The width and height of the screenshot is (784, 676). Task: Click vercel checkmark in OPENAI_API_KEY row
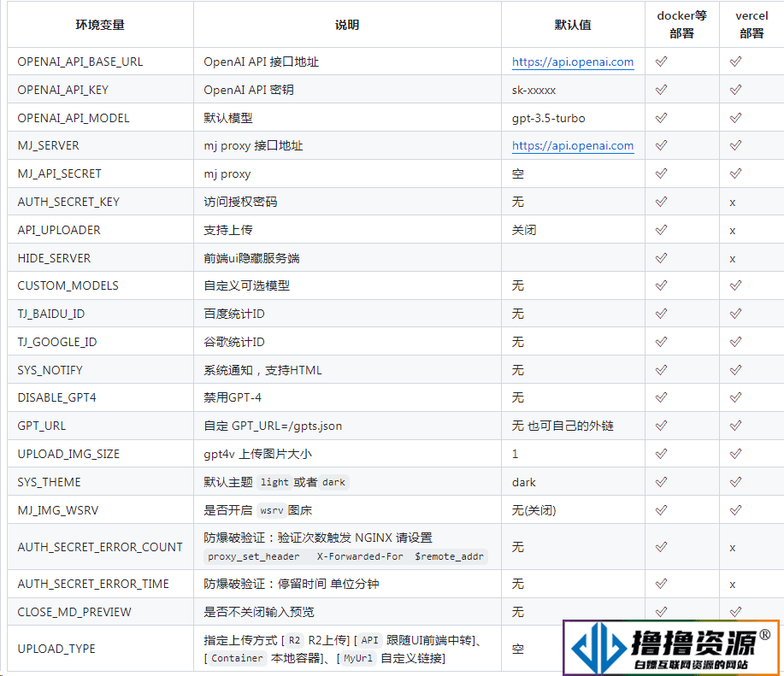(735, 90)
